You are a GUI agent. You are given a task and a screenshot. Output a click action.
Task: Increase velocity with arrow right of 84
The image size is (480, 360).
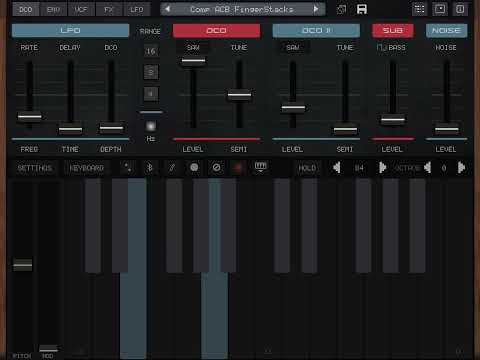[x=382, y=168]
